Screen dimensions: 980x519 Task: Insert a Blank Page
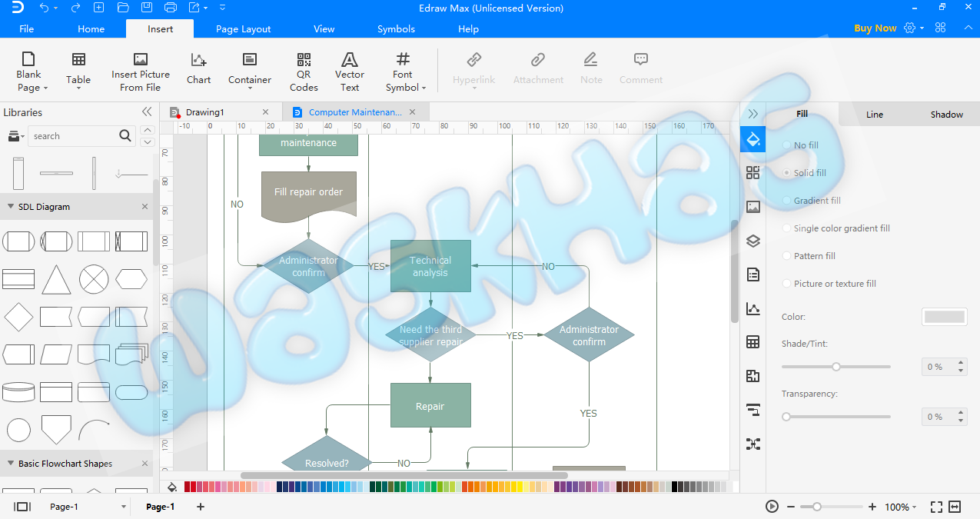click(x=28, y=72)
